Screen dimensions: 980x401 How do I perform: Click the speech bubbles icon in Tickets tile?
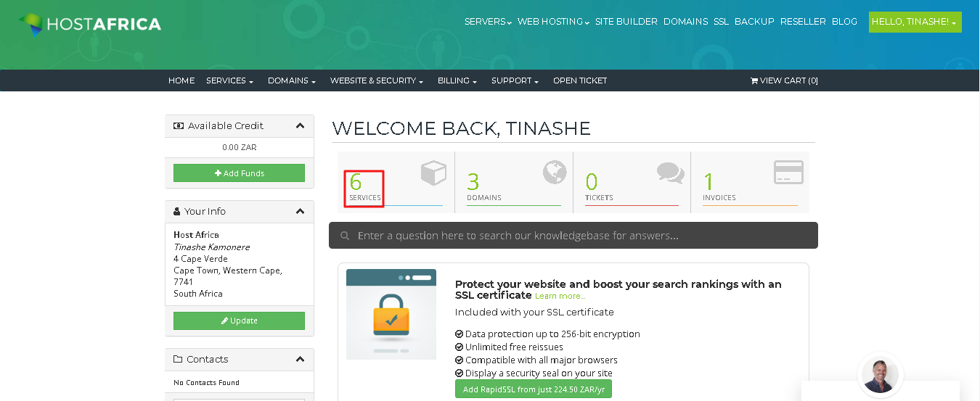pyautogui.click(x=671, y=173)
